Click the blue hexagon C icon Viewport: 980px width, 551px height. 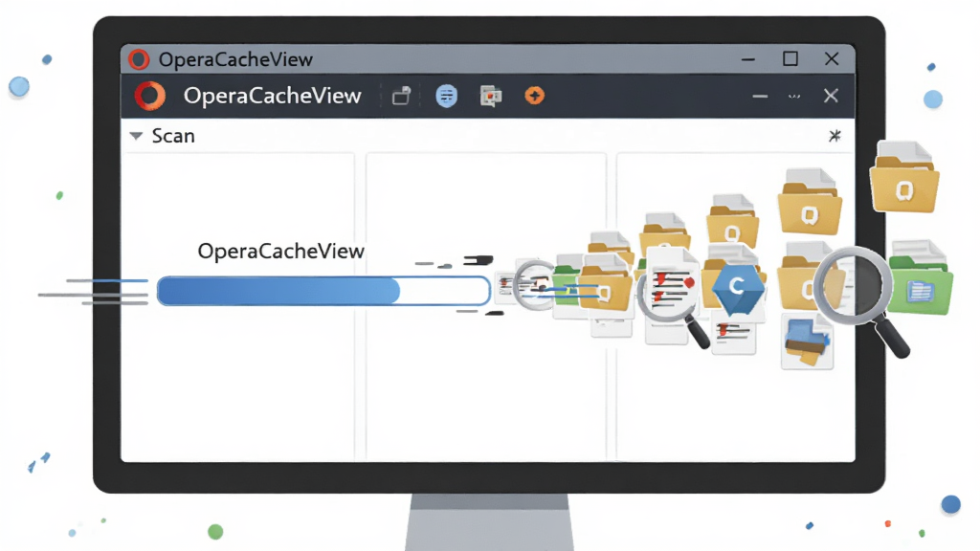click(738, 288)
